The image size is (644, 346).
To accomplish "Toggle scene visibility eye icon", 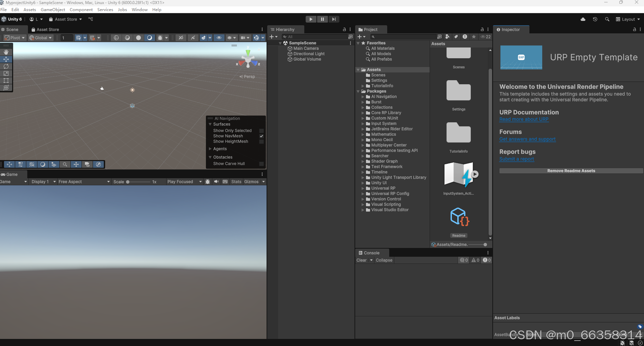I will coord(219,38).
